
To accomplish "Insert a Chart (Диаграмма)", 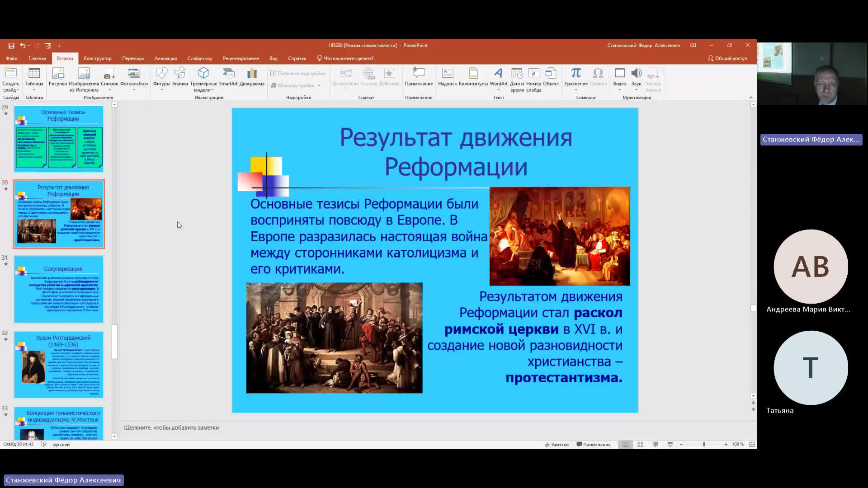I will pos(252,77).
